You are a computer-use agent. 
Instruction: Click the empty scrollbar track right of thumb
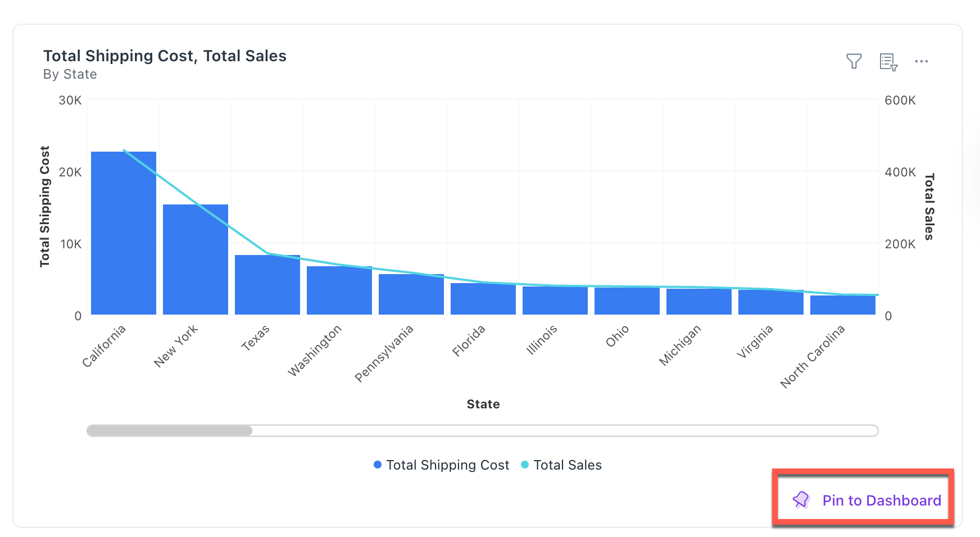click(x=562, y=431)
